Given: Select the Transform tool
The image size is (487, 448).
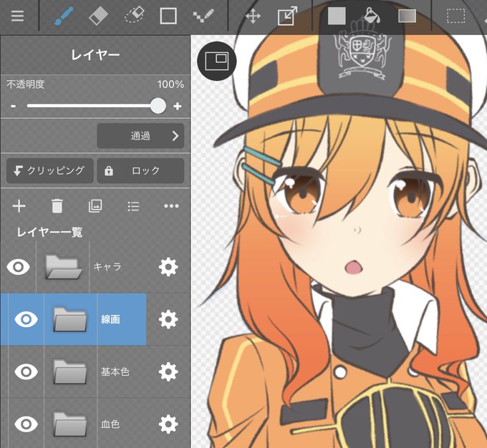Looking at the screenshot, I should click(287, 16).
